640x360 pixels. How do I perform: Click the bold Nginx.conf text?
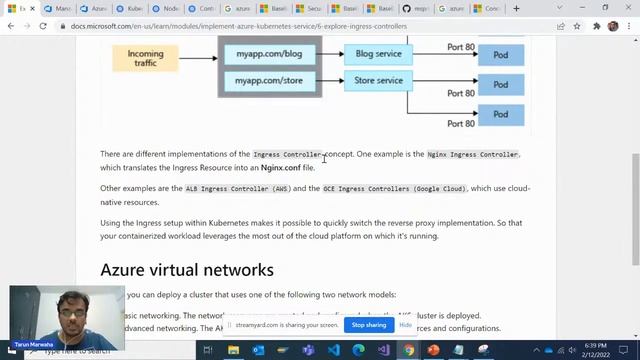(x=281, y=168)
